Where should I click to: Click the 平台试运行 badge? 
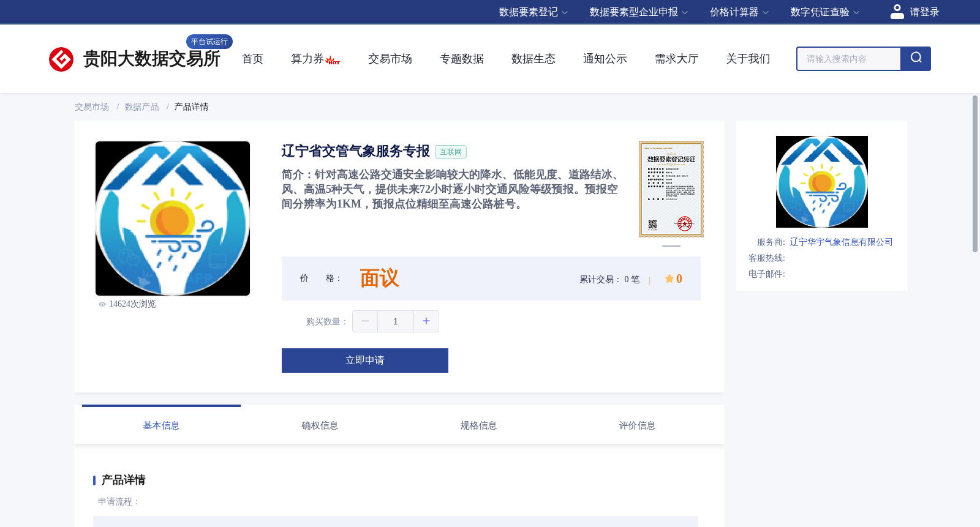pyautogui.click(x=209, y=42)
